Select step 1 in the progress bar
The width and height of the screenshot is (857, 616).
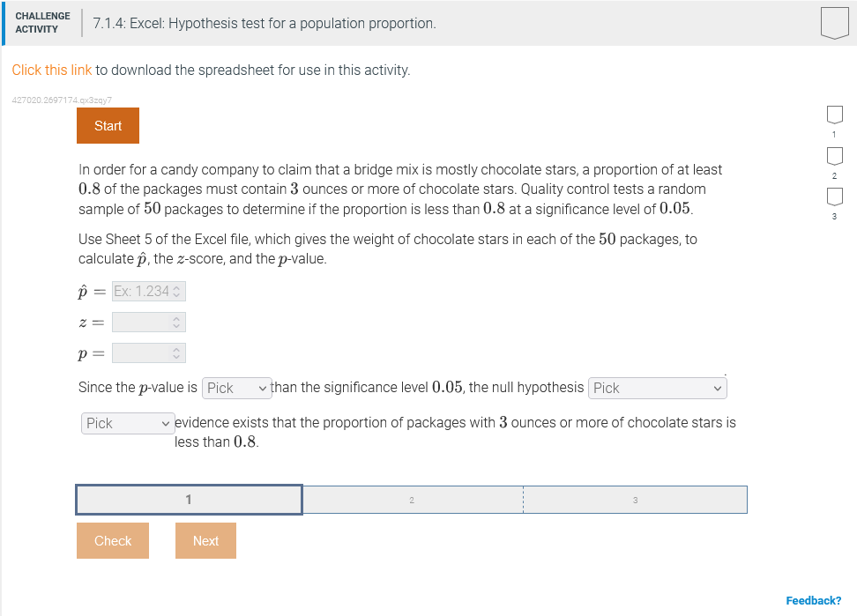[188, 499]
